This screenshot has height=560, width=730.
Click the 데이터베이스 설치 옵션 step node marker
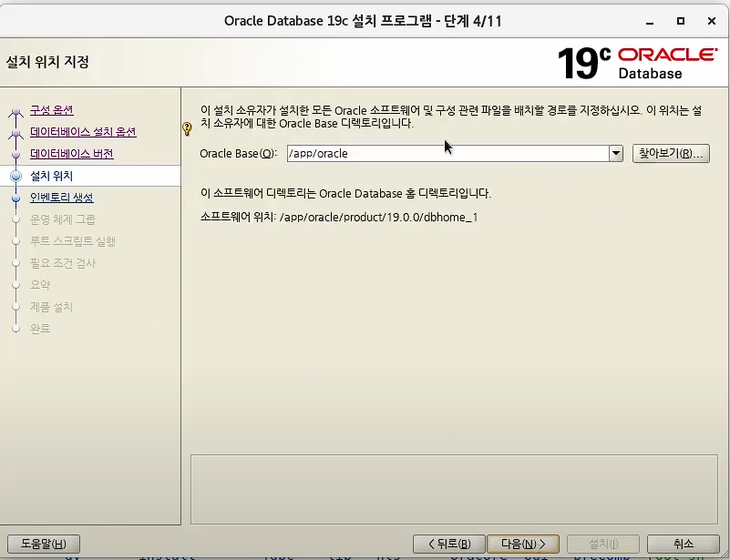[15, 134]
